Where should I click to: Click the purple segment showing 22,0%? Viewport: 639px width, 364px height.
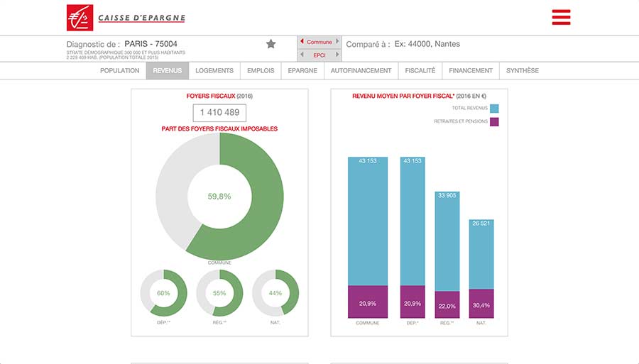(447, 304)
